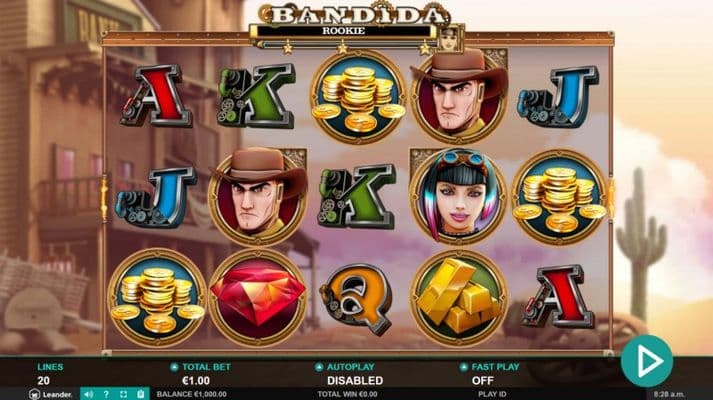Select the gold bars symbol

point(458,298)
